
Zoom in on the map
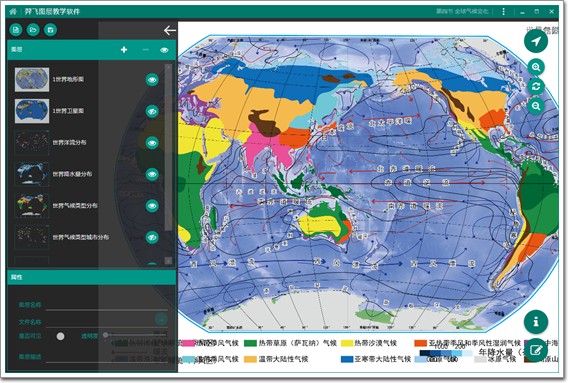click(x=536, y=67)
